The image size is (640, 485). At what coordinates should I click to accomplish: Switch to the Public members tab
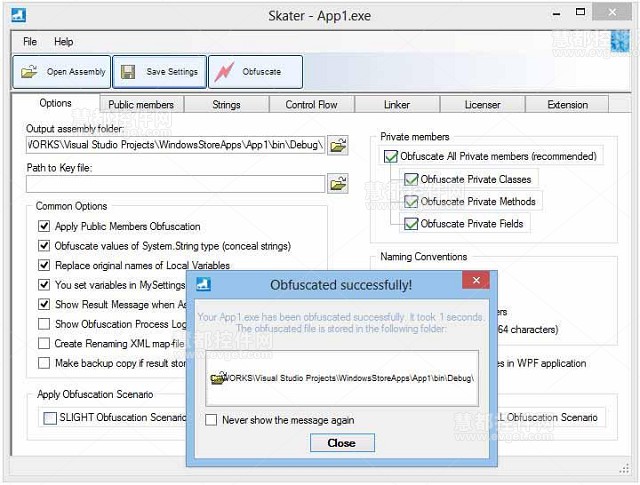141,105
